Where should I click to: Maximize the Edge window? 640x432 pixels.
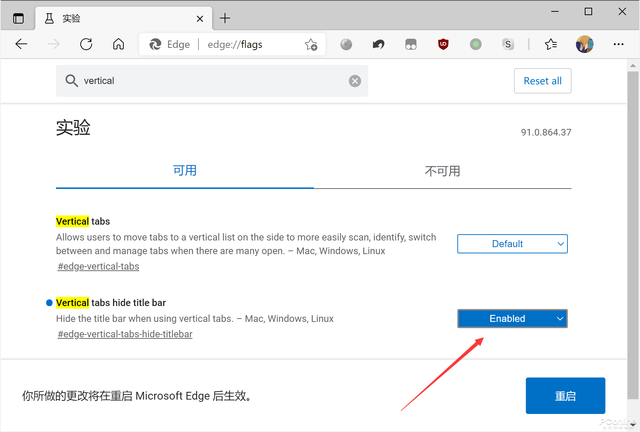(588, 11)
